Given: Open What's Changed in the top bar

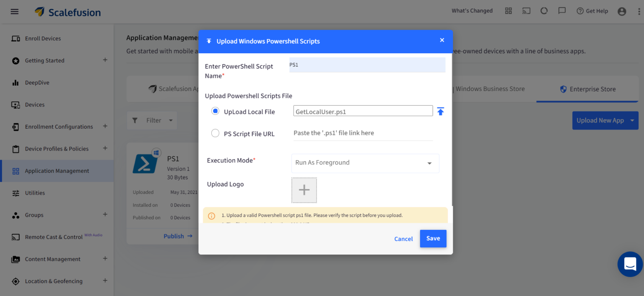Looking at the screenshot, I should [472, 10].
